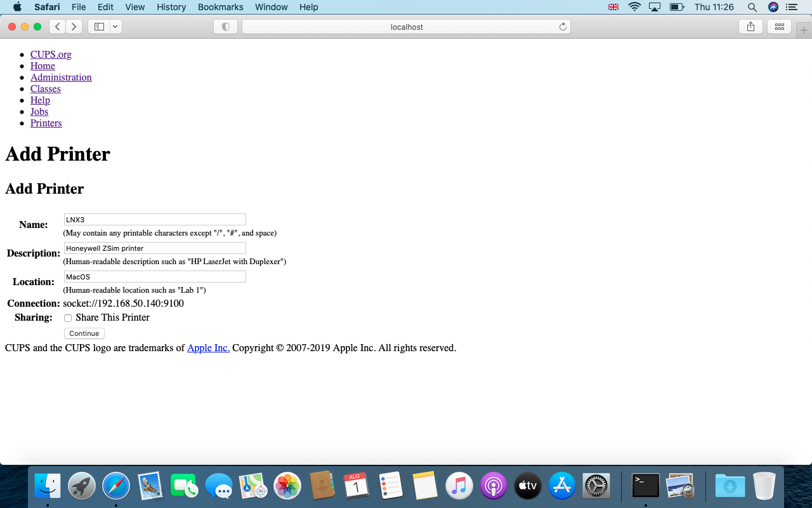812x508 pixels.
Task: Focus the localhost address bar
Action: coord(407,27)
